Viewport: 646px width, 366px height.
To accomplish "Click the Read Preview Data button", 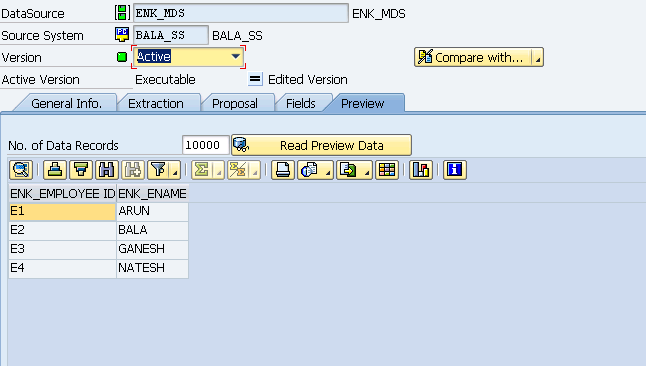I will click(321, 145).
